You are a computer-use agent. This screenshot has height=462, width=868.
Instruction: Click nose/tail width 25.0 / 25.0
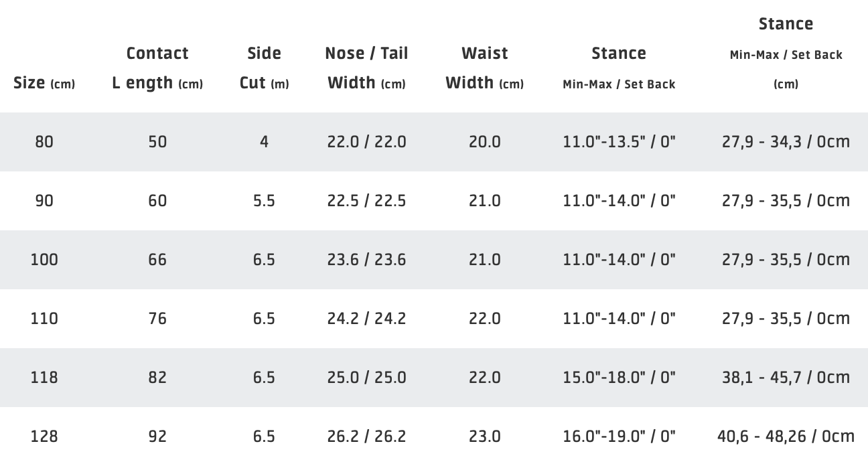tap(366, 378)
